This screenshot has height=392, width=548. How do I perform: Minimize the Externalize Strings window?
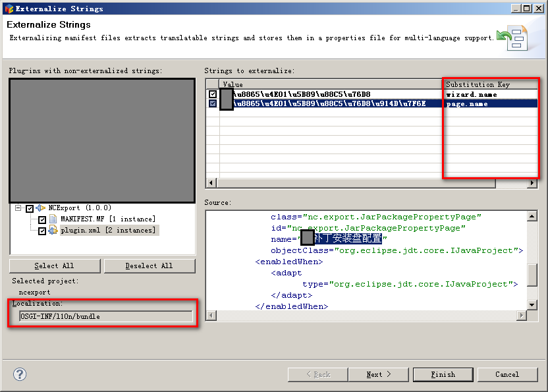[516, 9]
